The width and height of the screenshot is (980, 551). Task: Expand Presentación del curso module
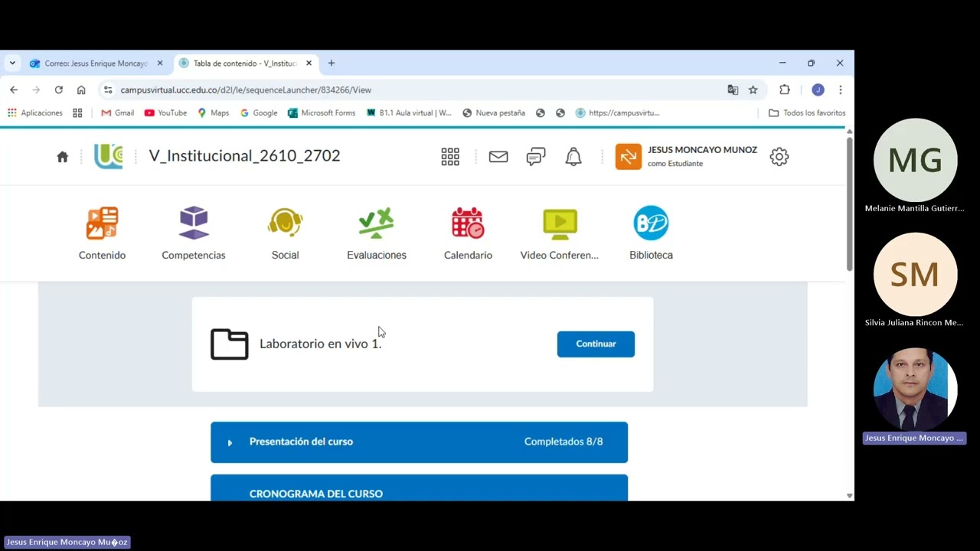419,442
